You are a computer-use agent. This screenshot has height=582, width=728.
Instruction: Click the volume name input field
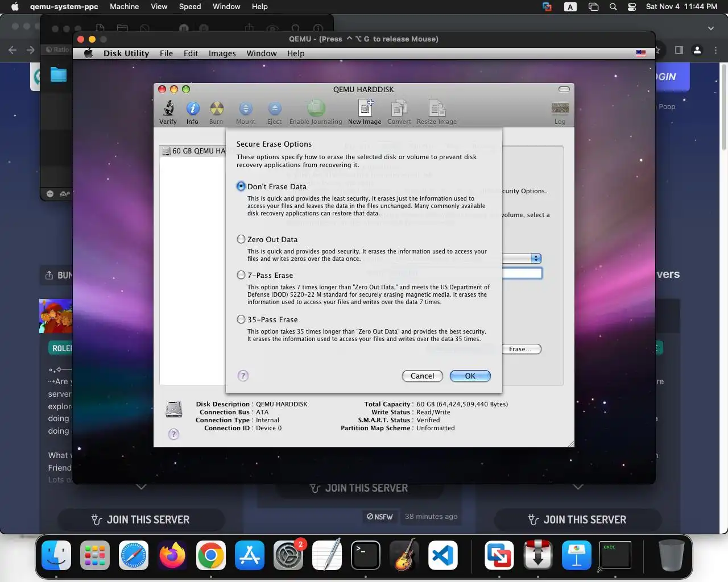tap(522, 273)
